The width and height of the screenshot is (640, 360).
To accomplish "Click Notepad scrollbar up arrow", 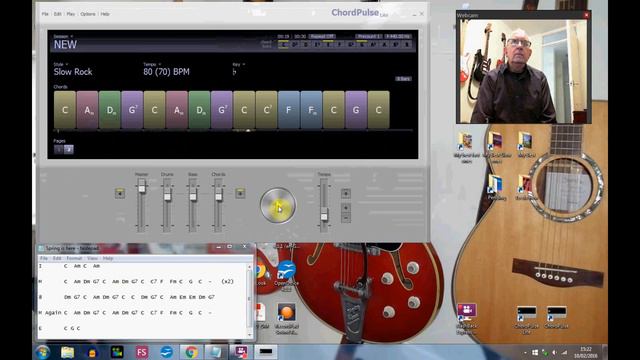I will (x=250, y=267).
